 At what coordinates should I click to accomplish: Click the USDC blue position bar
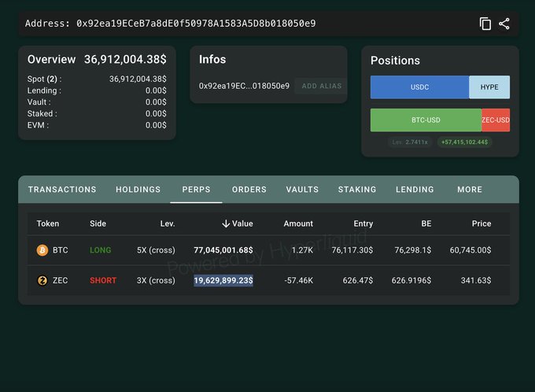419,87
